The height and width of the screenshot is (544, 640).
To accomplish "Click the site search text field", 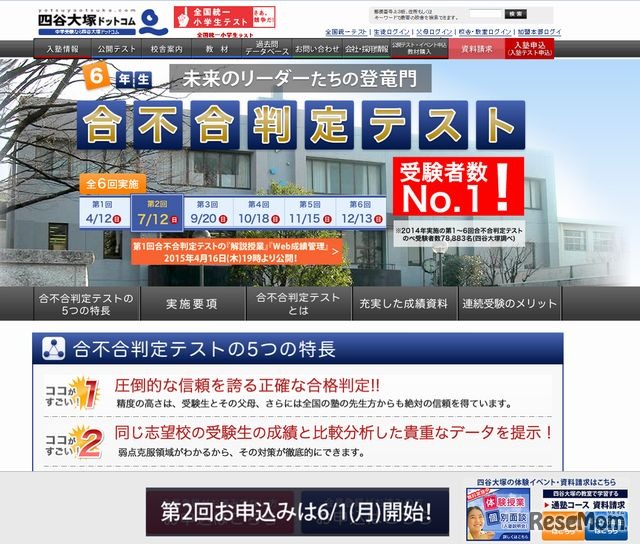I will click(x=485, y=14).
